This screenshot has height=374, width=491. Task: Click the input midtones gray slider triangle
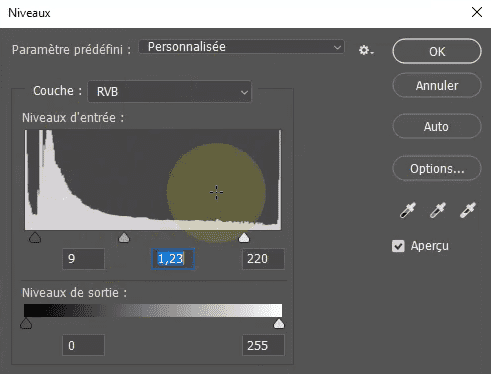pyautogui.click(x=124, y=238)
